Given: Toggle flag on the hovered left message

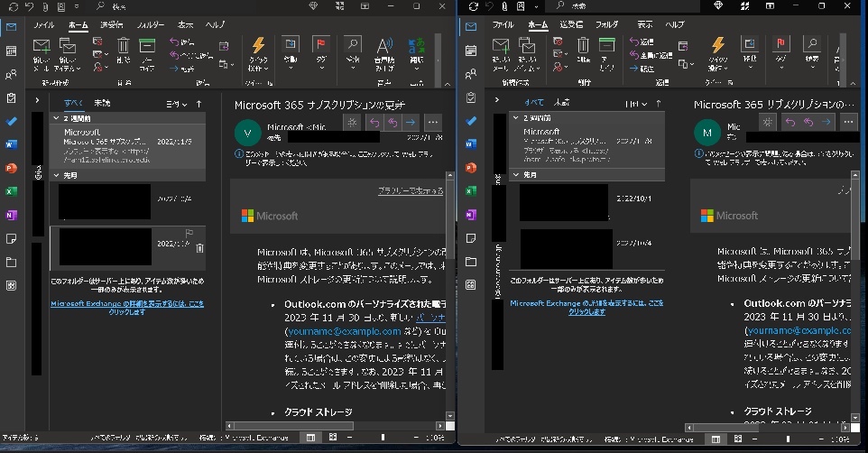Looking at the screenshot, I should click(189, 233).
